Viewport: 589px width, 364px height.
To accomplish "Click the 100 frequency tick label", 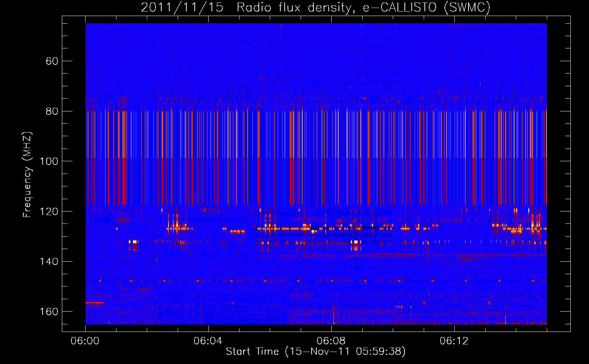I will pos(49,161).
